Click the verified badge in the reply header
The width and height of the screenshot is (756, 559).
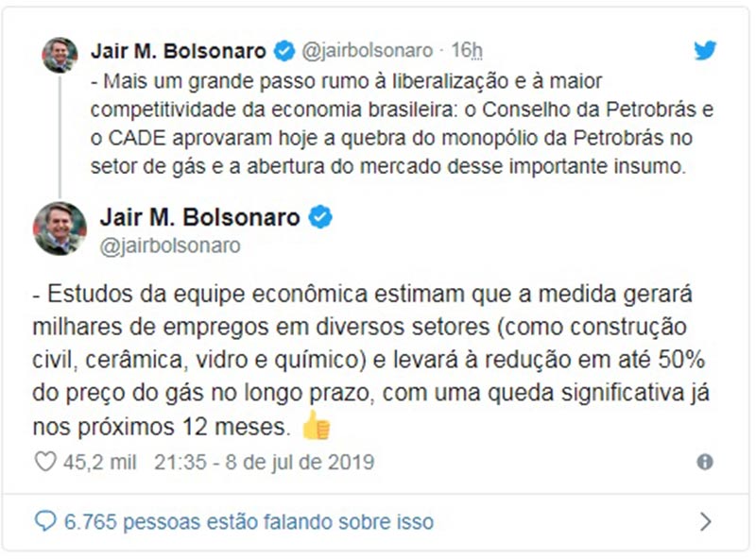[283, 50]
